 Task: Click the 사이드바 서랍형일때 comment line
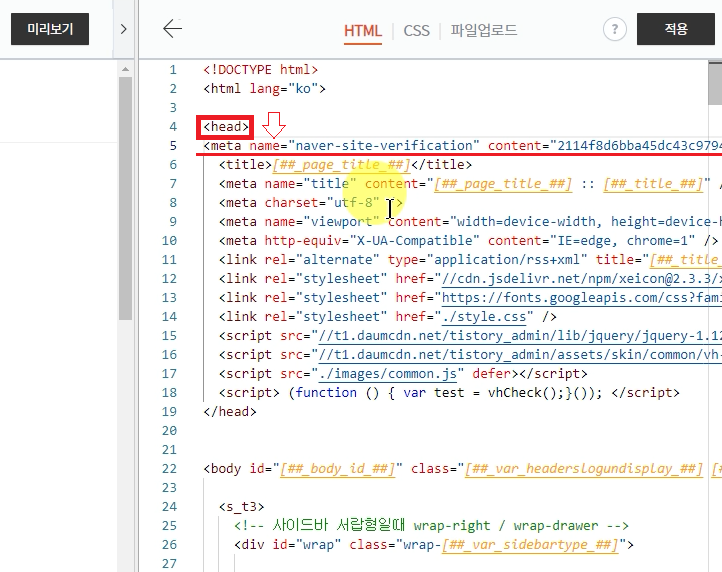pyautogui.click(x=431, y=525)
